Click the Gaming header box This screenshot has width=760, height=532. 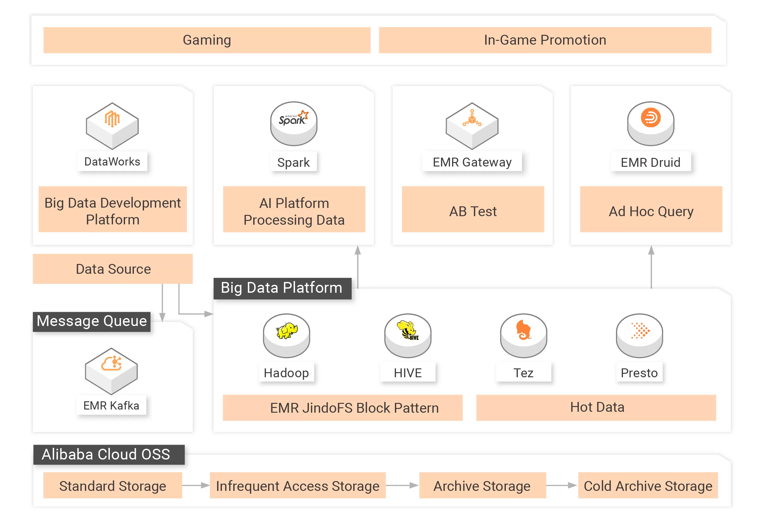[x=207, y=40]
